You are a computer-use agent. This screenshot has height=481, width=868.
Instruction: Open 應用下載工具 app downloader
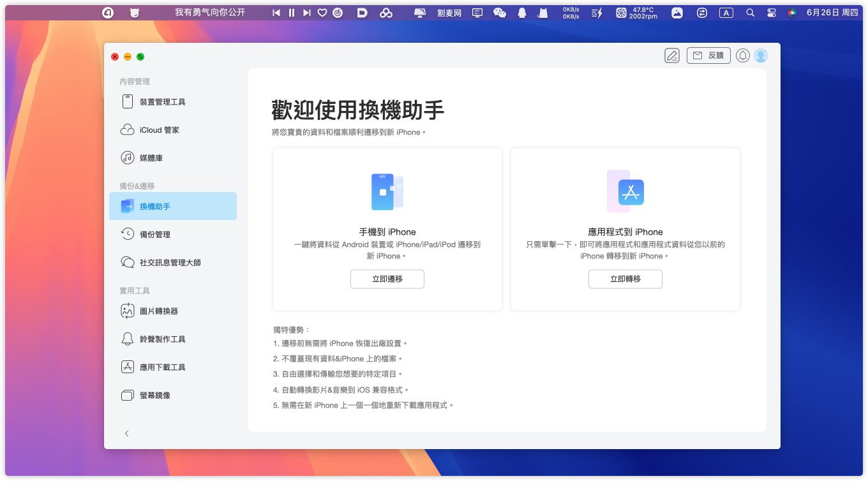click(162, 367)
